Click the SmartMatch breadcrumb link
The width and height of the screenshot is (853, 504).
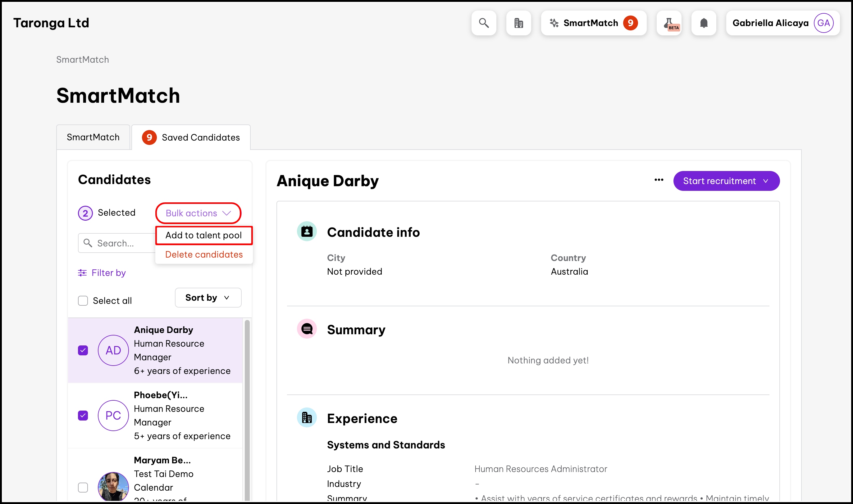(83, 60)
